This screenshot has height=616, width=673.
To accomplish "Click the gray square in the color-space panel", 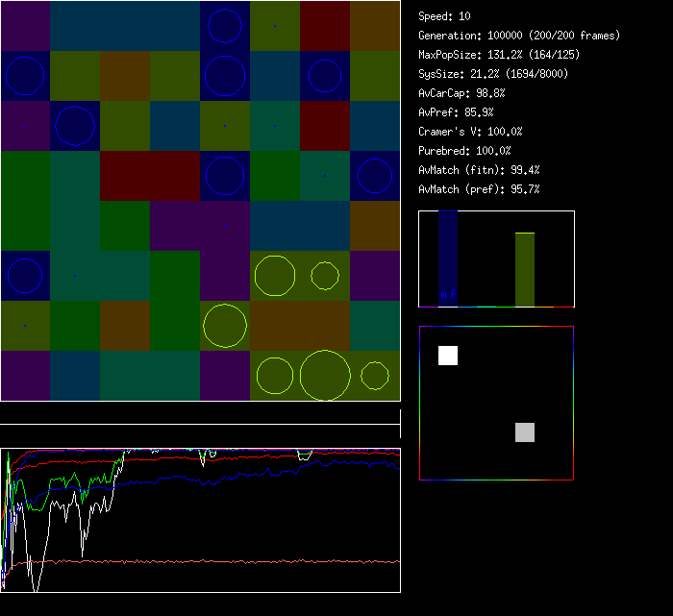I will coord(524,432).
